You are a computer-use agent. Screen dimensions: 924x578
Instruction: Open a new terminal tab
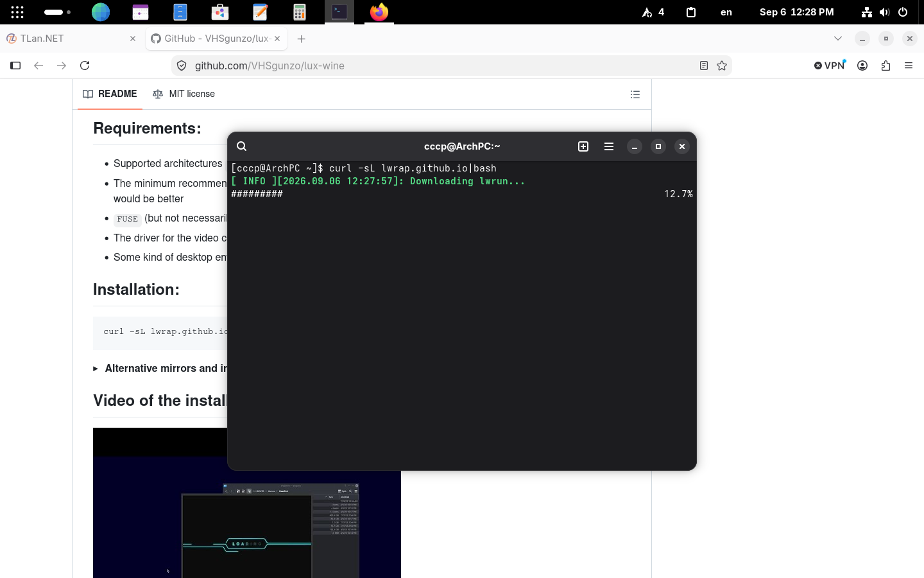(x=583, y=146)
